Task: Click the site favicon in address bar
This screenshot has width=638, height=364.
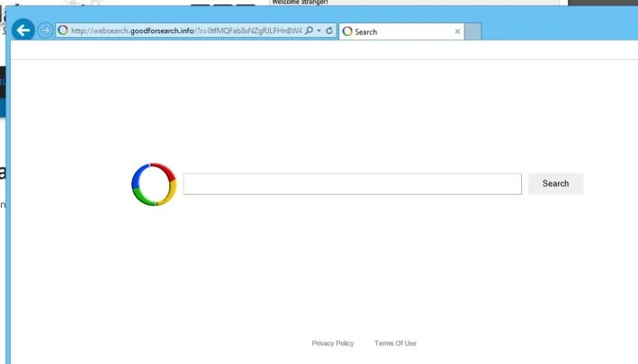Action: tap(63, 31)
